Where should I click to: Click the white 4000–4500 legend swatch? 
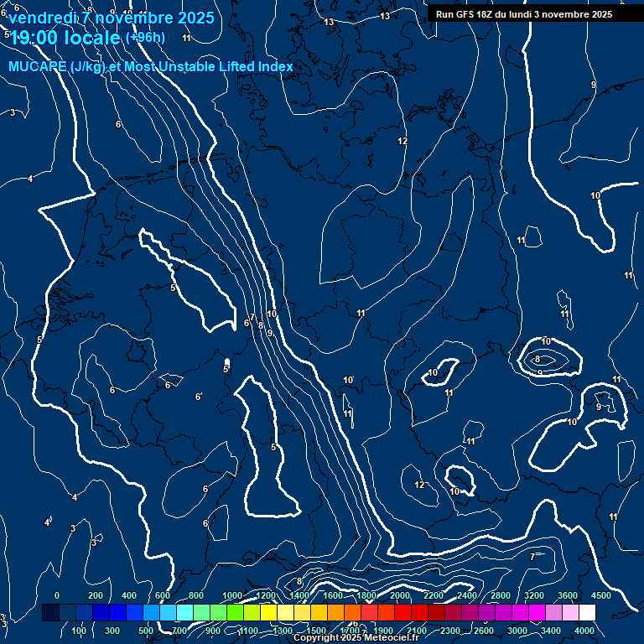(x=587, y=612)
